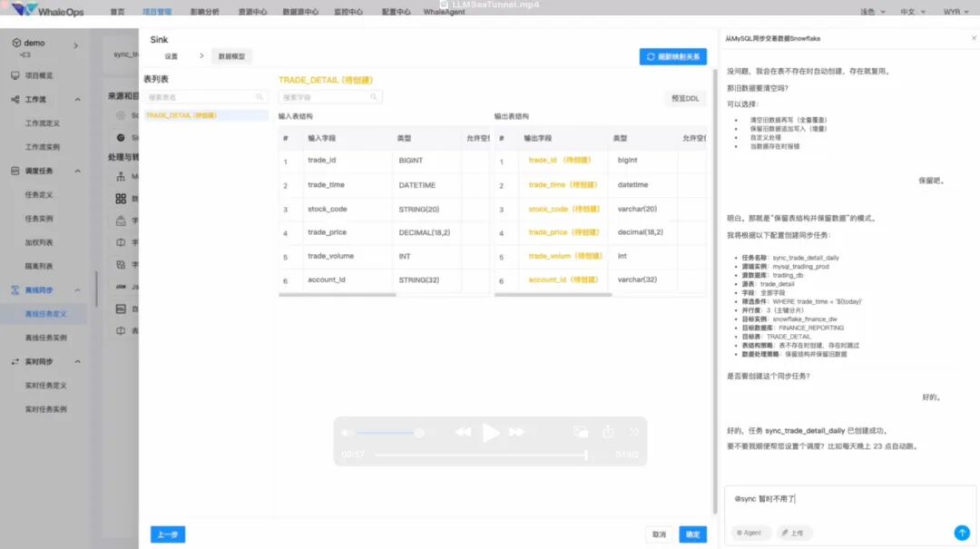Click the 调度任务 scheduler icon
The image size is (980, 549).
coord(15,171)
